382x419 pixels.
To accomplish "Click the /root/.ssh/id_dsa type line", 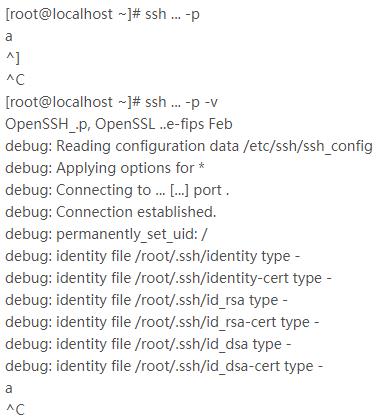I will point(148,344).
